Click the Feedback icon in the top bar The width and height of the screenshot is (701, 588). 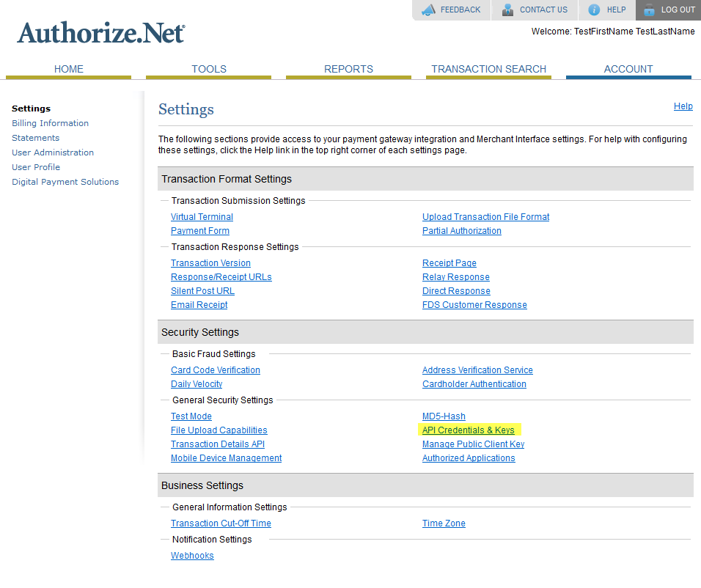pos(428,10)
